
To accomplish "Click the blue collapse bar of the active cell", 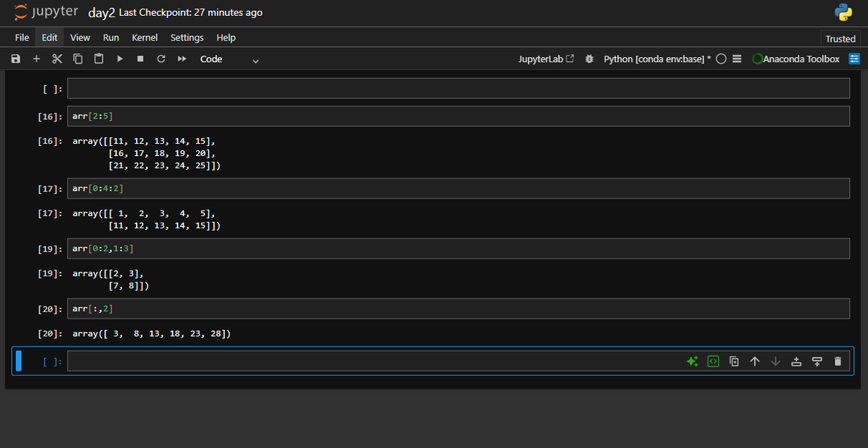I will coord(19,361).
